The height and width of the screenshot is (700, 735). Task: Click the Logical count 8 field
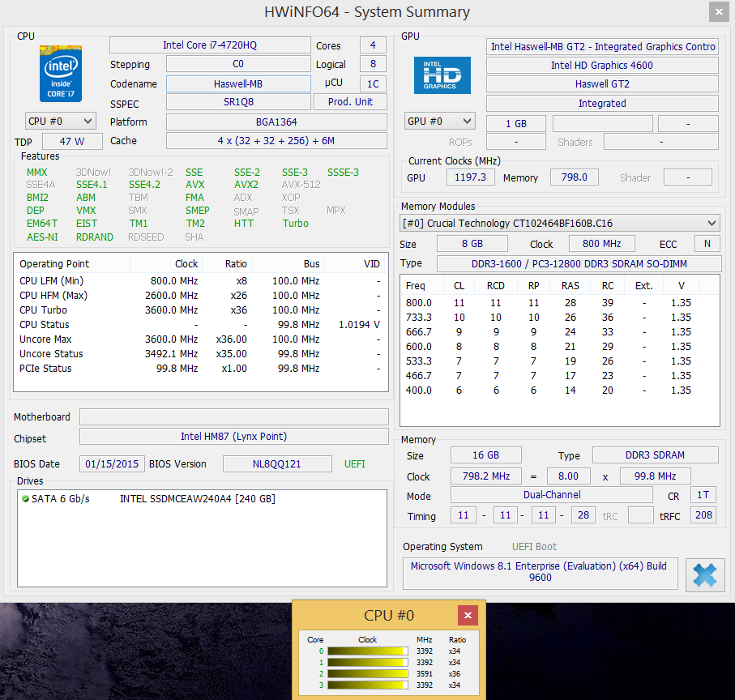click(373, 64)
